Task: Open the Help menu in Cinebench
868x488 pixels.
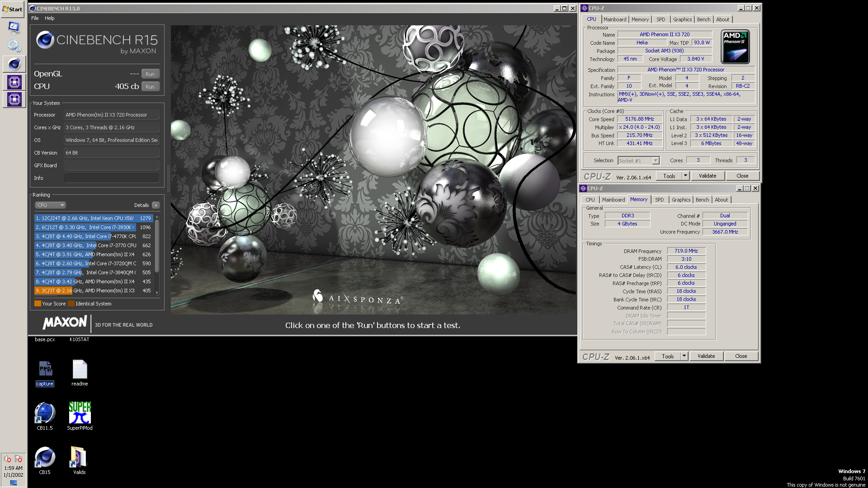Action: pyautogui.click(x=50, y=18)
